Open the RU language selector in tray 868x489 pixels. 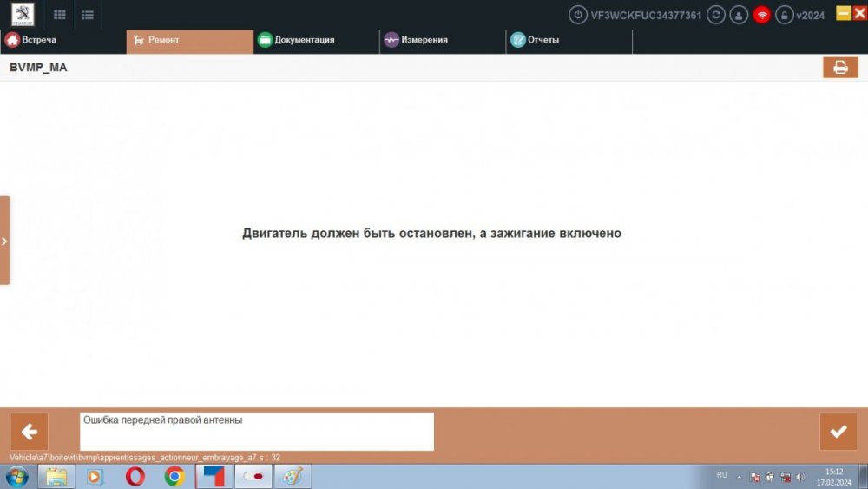click(x=721, y=475)
